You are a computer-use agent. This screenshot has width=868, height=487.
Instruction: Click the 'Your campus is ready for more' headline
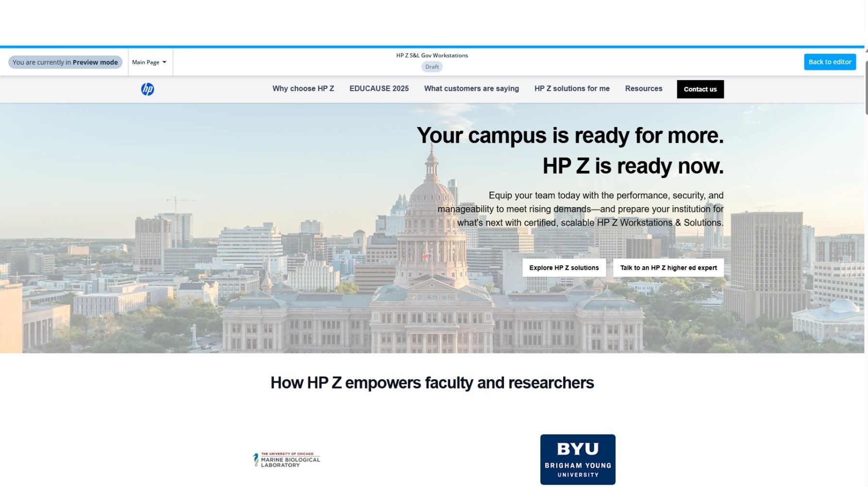[570, 136]
